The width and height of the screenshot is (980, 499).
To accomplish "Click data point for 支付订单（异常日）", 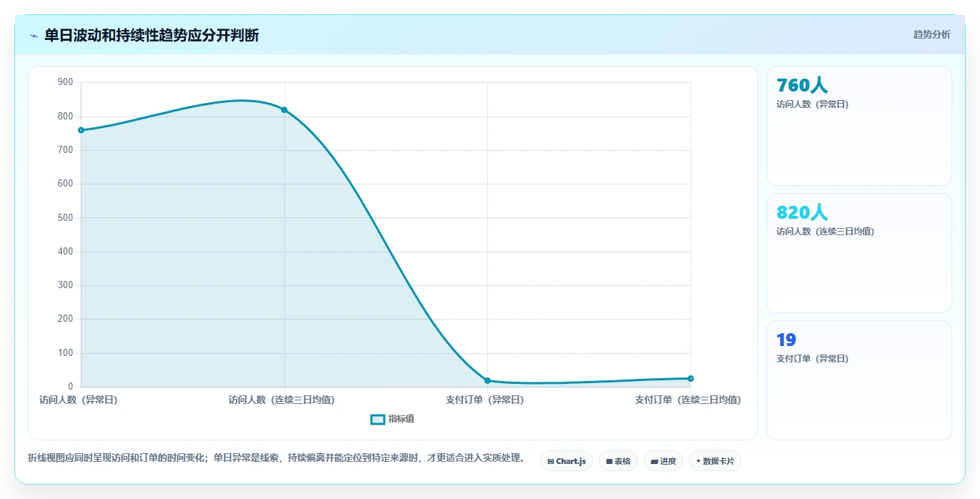I will click(x=487, y=380).
